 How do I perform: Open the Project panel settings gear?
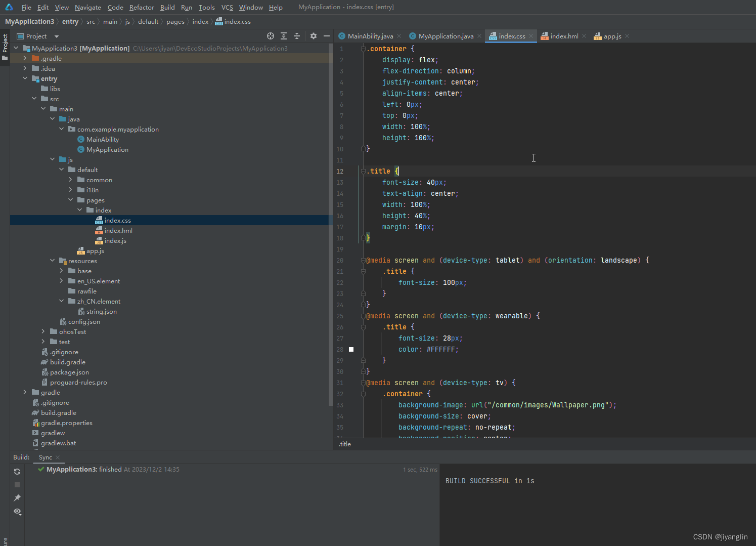tap(314, 36)
